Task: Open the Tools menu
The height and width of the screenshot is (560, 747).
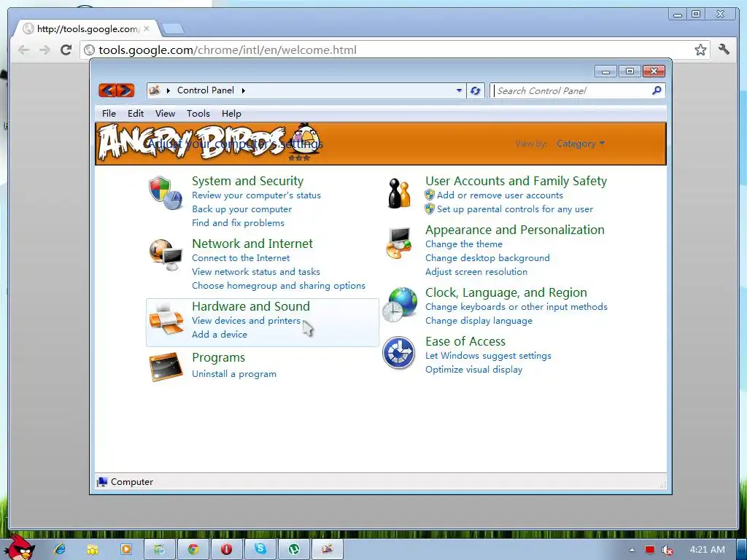Action: (198, 113)
